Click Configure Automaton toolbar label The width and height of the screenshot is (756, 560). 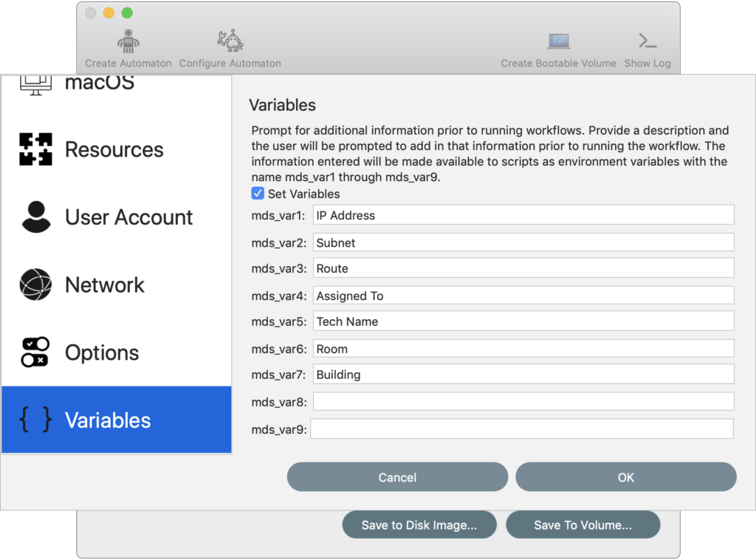(x=230, y=64)
